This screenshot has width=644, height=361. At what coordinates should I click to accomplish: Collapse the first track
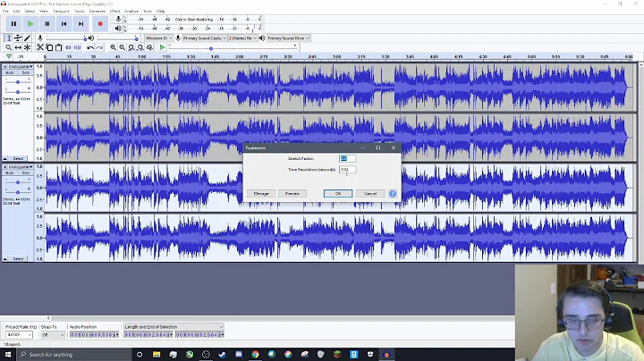coord(5,158)
